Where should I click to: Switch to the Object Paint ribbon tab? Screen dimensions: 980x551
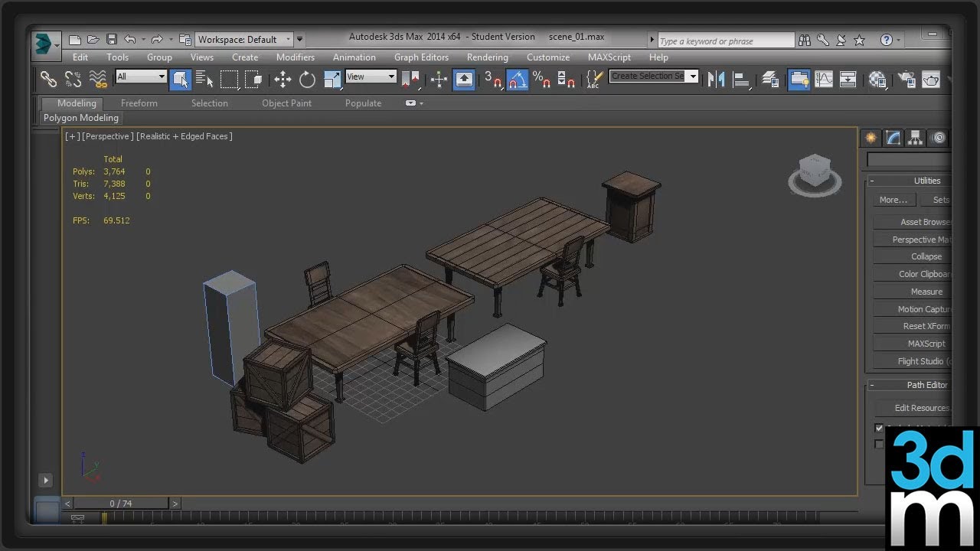tap(287, 103)
